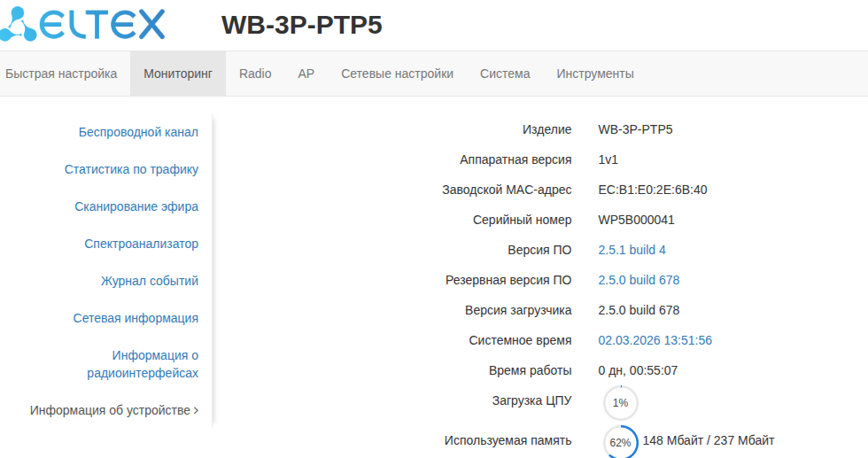Open Сетевая информация in sidebar

[x=136, y=318]
